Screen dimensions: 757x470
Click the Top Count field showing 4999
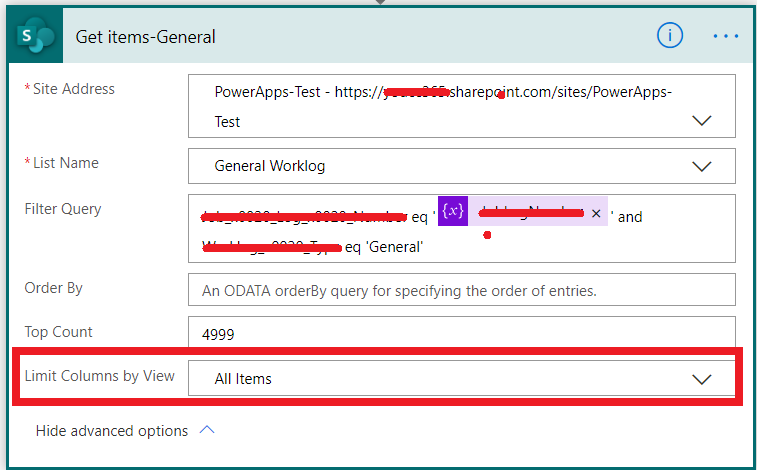pos(461,334)
